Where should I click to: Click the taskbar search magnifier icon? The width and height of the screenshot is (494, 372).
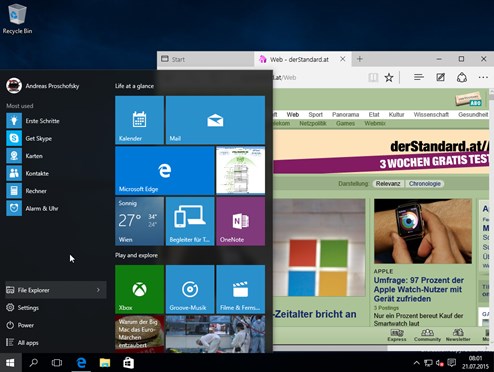[34, 363]
